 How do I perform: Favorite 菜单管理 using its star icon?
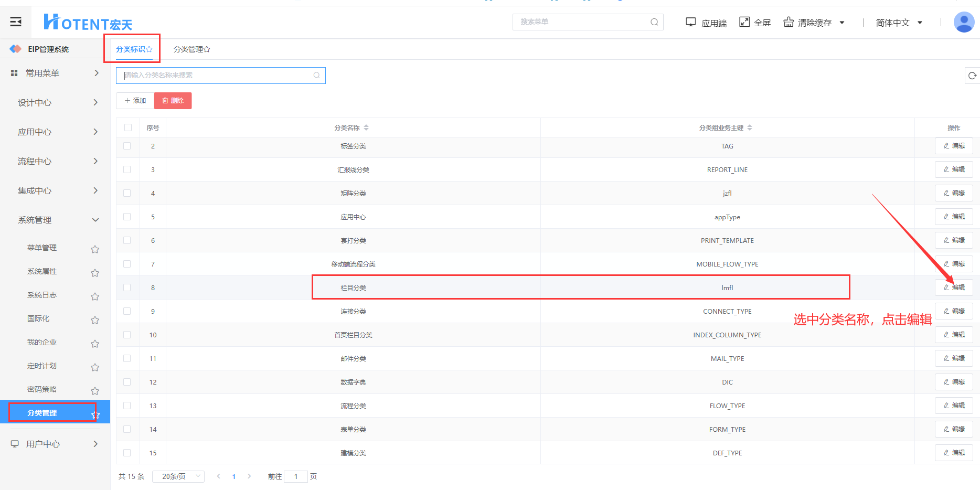click(95, 249)
